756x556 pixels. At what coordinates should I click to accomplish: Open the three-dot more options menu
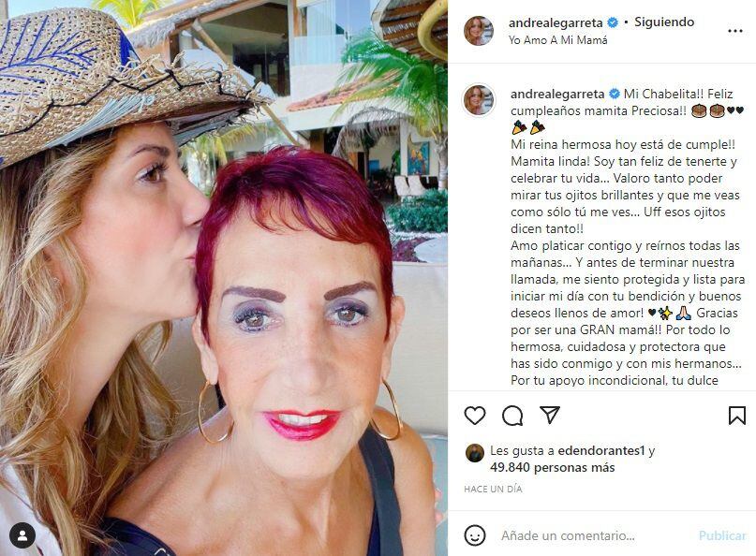(734, 31)
